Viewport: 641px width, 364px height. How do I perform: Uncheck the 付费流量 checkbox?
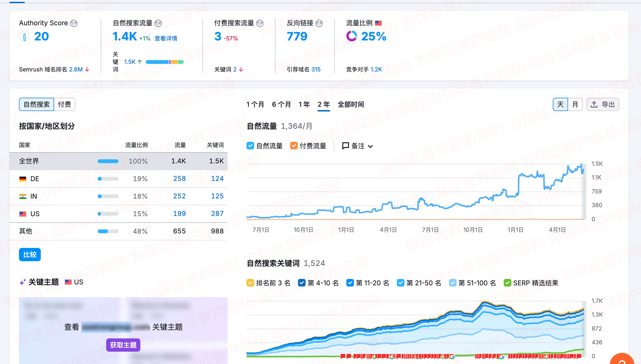click(294, 146)
